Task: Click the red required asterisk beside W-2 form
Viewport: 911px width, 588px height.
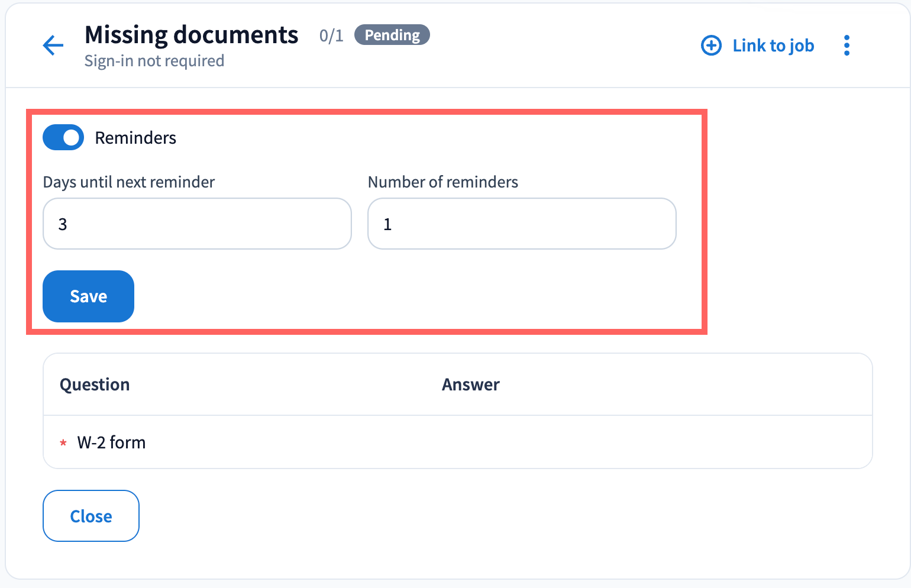Action: [63, 443]
